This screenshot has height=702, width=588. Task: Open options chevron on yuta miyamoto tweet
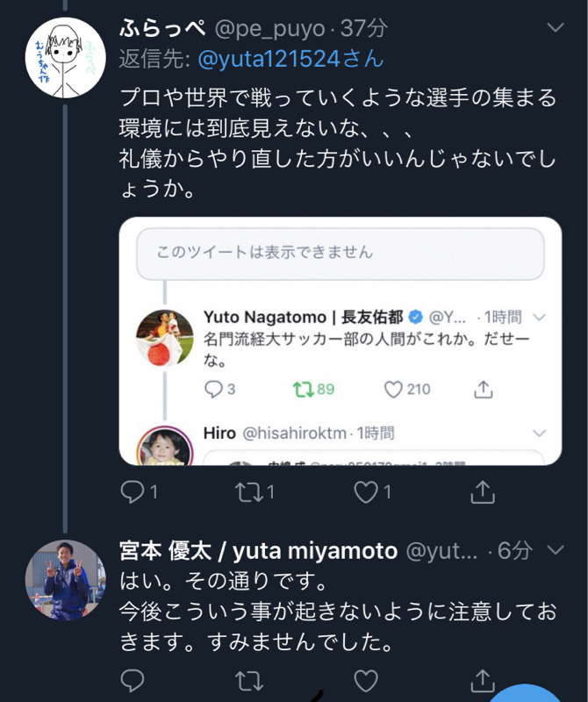pos(556,549)
